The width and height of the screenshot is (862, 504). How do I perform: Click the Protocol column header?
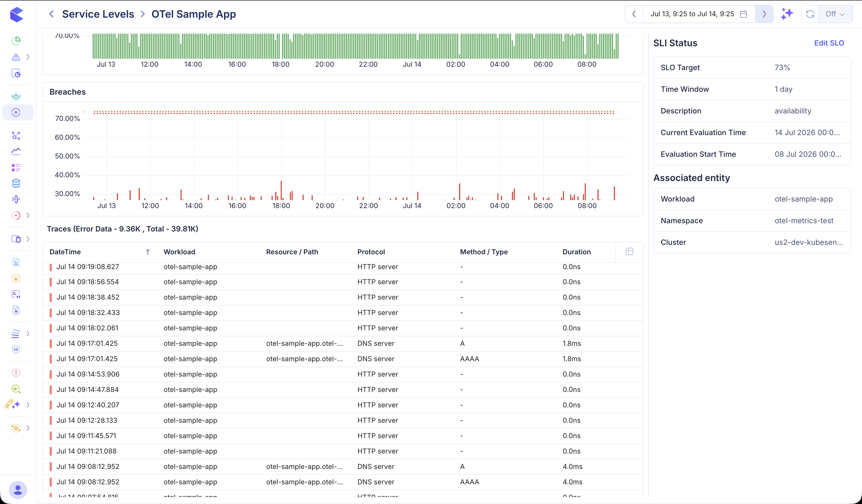(x=371, y=252)
